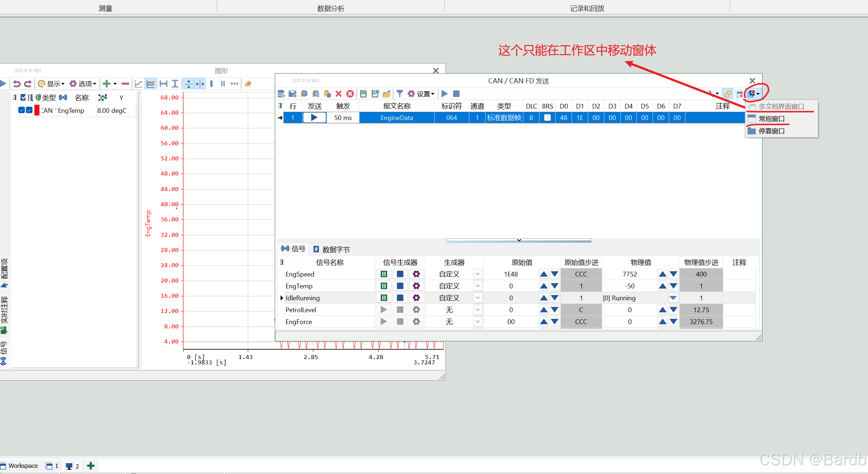
Task: Select 常规窗口 from window mode menu
Action: (771, 119)
